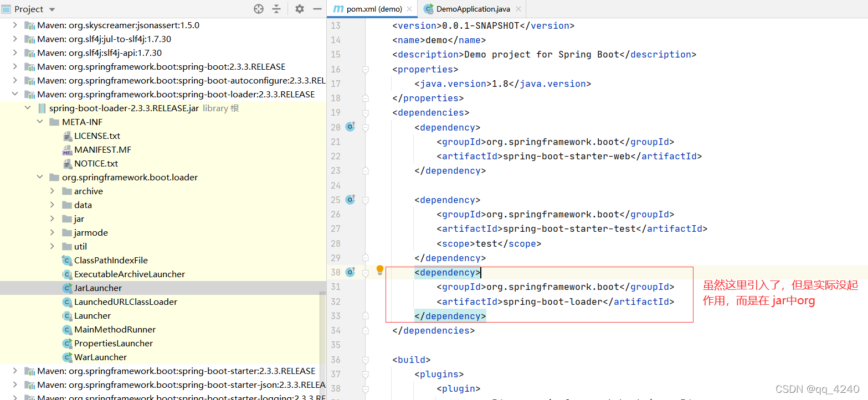Click spring-boot-loader jar archive icon
Viewport: 868px width, 400px height.
click(42, 108)
